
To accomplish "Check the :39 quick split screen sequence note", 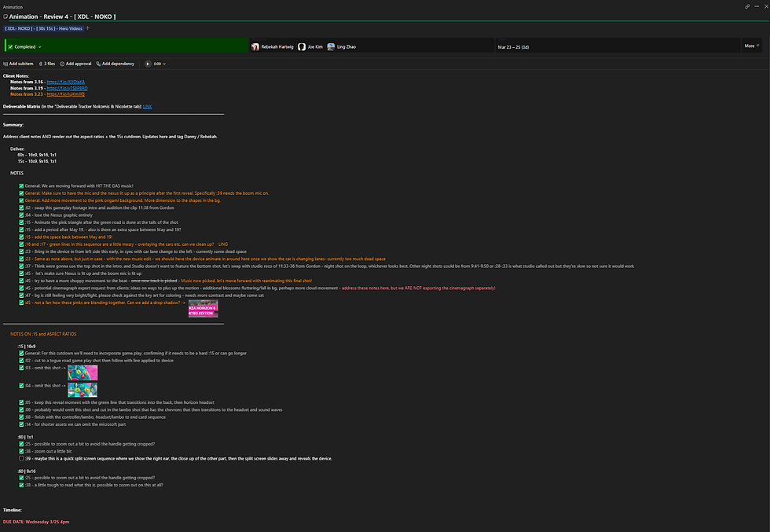I will (x=21, y=458).
